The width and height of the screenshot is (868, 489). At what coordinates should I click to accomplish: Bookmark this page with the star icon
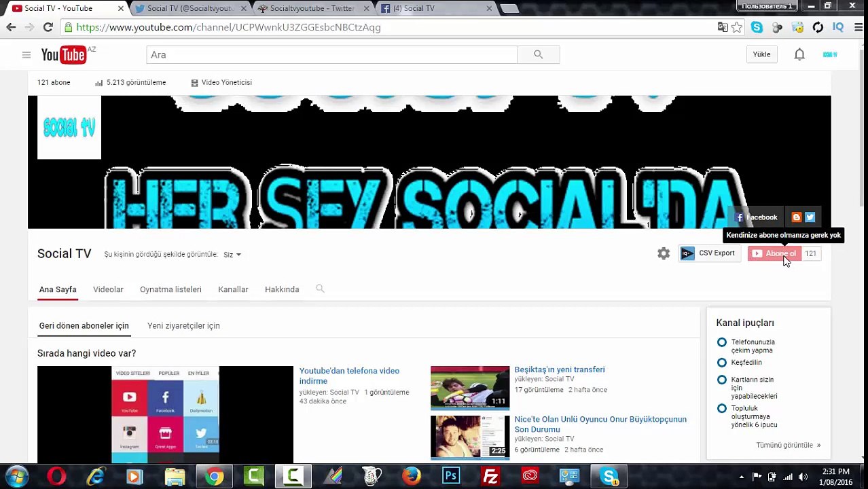[737, 27]
